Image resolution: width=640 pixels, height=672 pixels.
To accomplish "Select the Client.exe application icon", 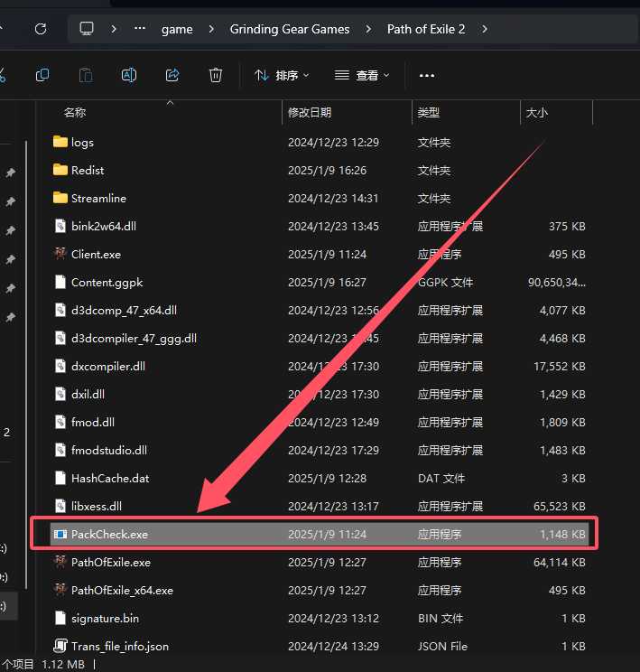I will coord(60,254).
